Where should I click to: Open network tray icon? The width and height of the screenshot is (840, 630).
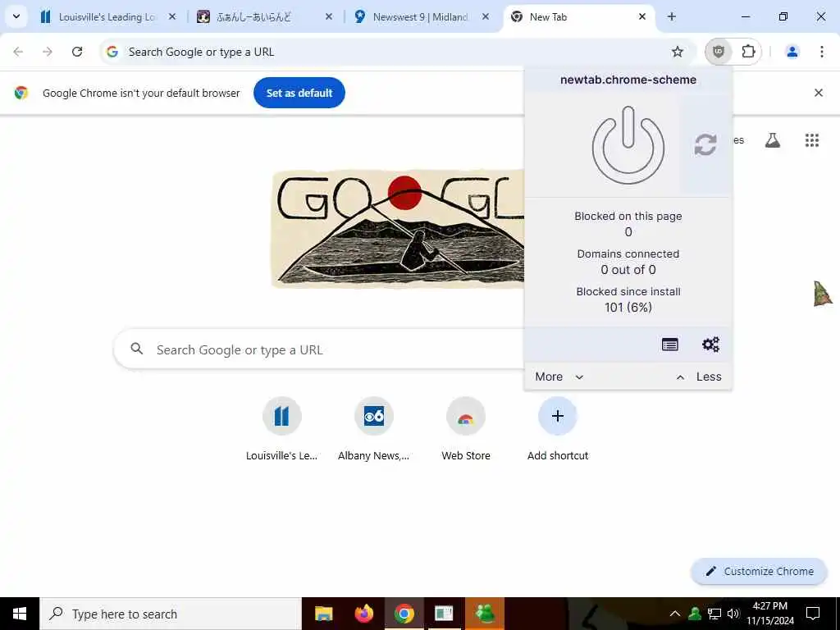714,614
